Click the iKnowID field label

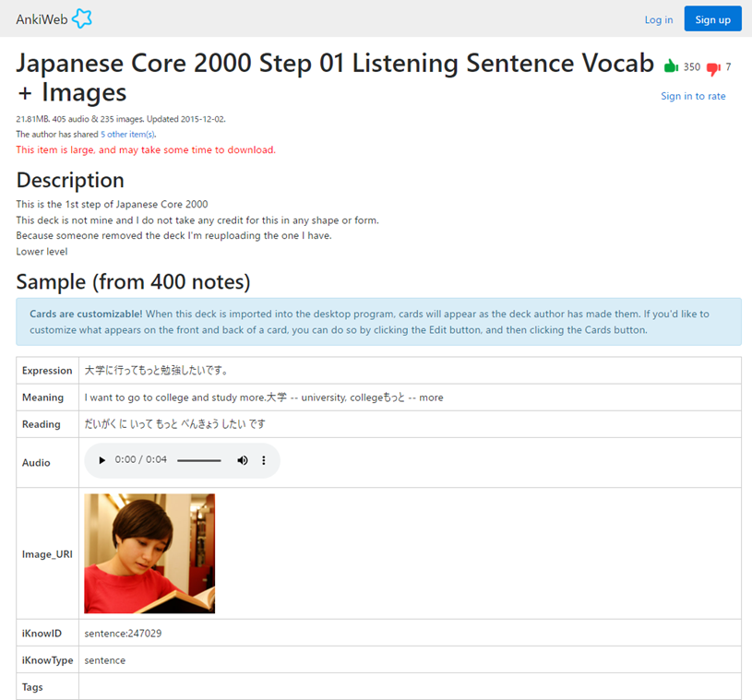[42, 634]
